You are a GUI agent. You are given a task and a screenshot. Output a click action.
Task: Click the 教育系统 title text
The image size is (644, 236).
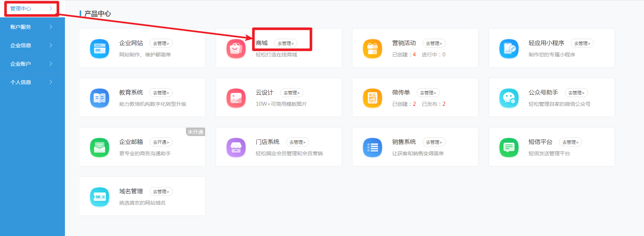click(131, 93)
